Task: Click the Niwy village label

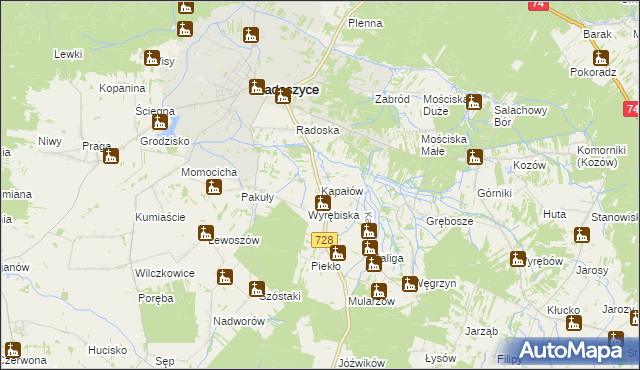Action: click(50, 141)
